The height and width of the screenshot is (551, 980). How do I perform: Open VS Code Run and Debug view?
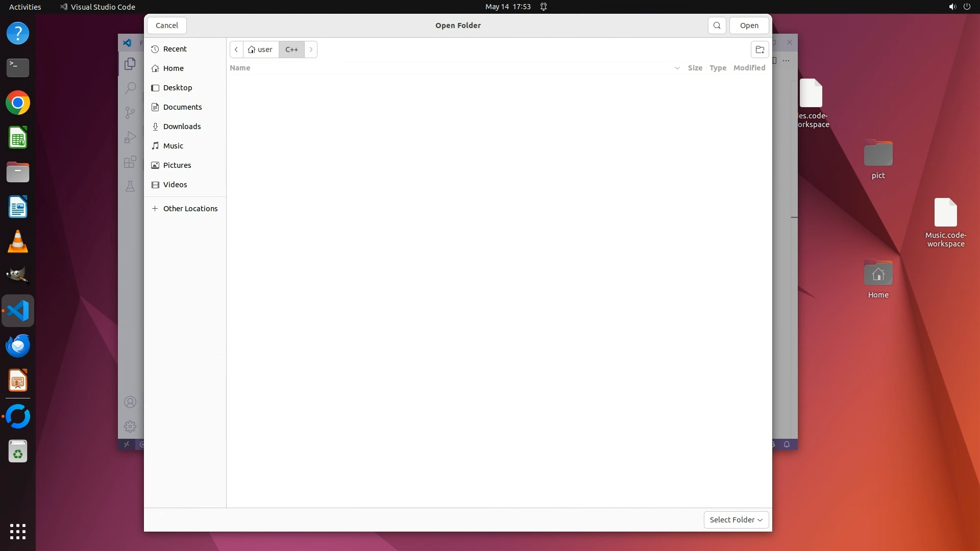pyautogui.click(x=130, y=137)
